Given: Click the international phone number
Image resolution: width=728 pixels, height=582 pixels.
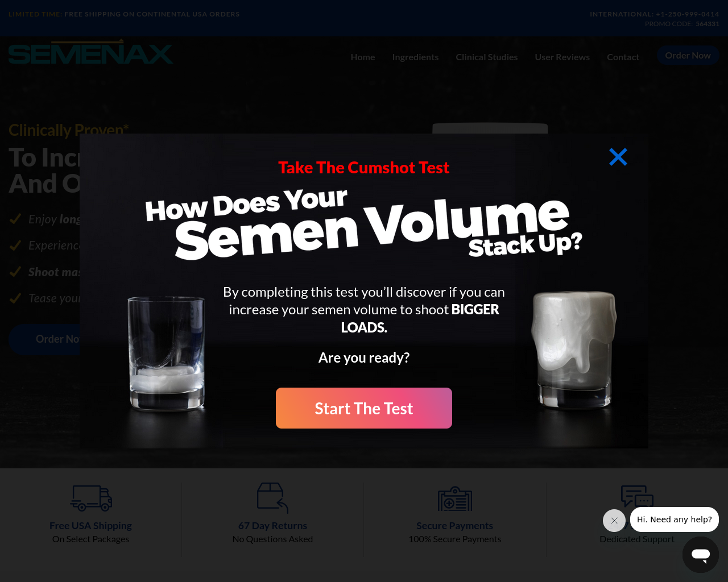Looking at the screenshot, I should tap(688, 14).
